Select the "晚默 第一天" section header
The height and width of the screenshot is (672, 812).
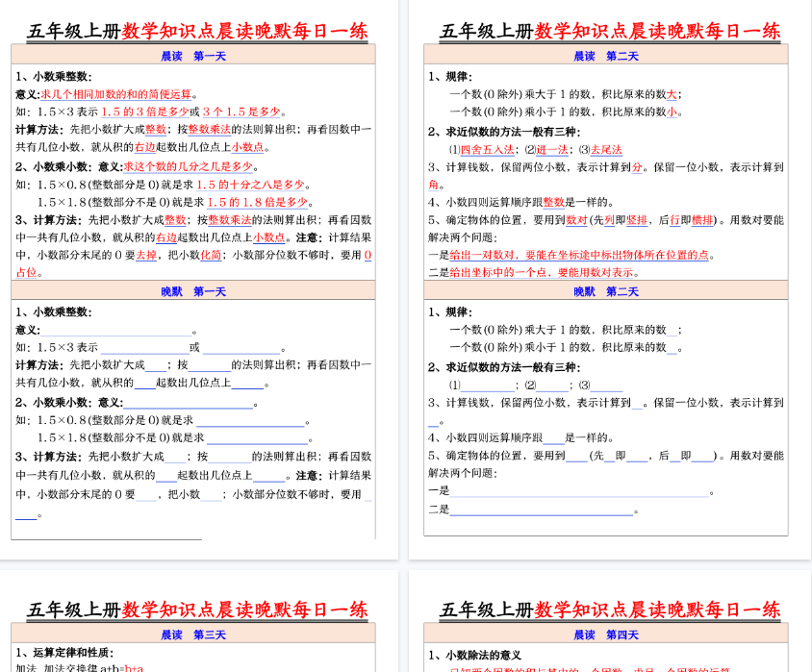[x=192, y=291]
